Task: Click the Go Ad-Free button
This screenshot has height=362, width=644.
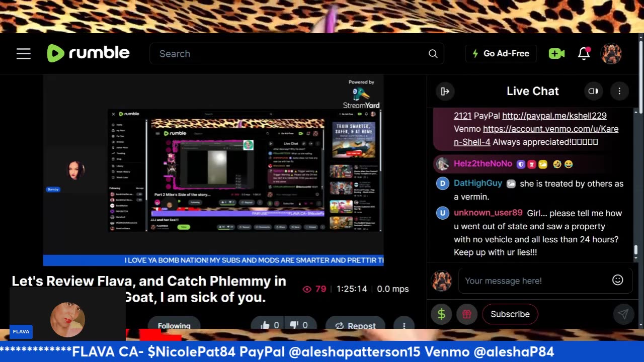Action: [501, 53]
